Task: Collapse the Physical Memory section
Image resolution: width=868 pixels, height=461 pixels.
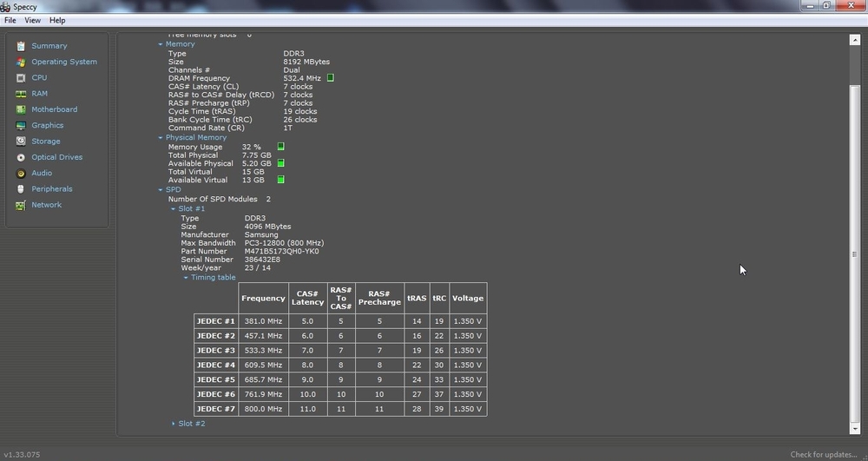Action: [161, 138]
